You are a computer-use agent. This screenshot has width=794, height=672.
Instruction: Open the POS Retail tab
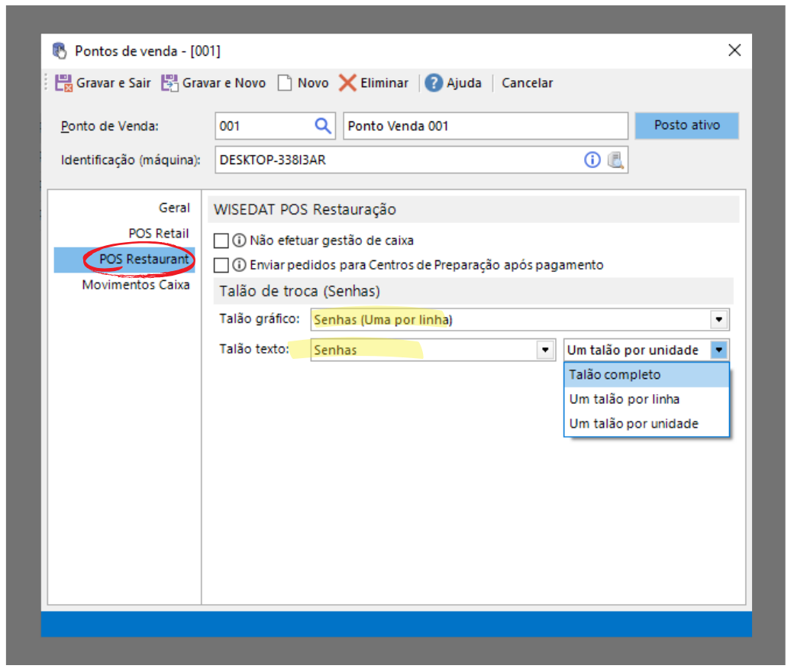159,234
